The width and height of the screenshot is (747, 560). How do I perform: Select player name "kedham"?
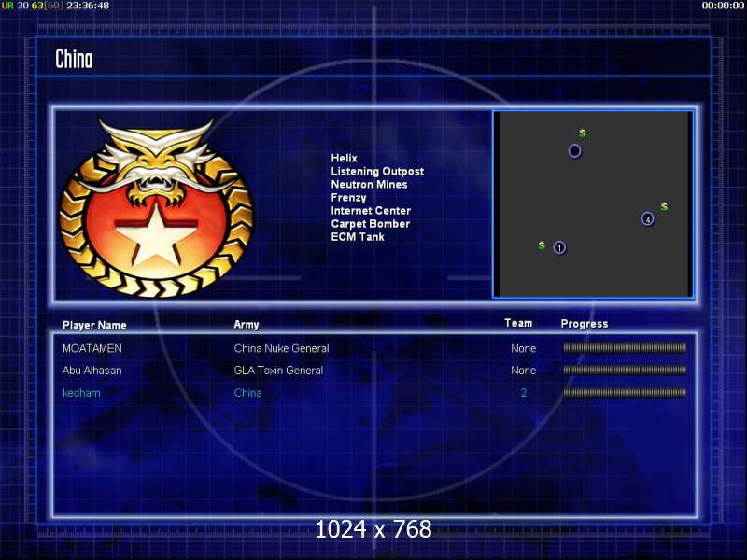[81, 393]
